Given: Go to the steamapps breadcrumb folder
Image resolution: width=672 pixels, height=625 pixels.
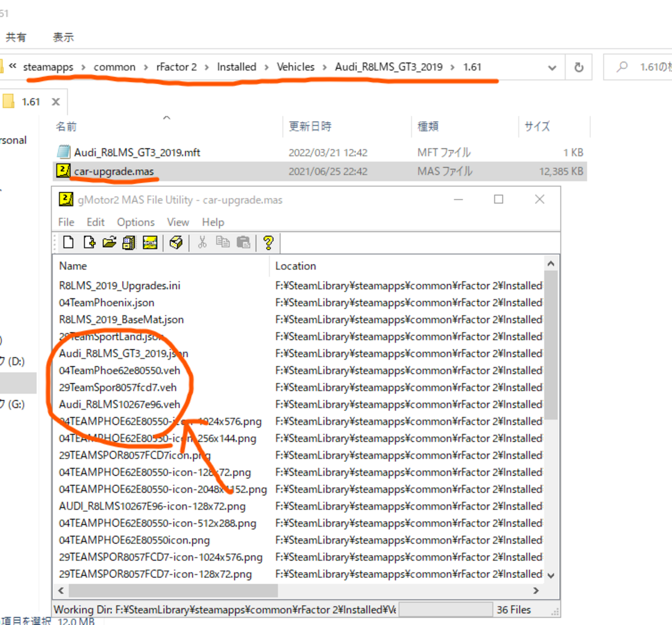Looking at the screenshot, I should click(x=48, y=67).
